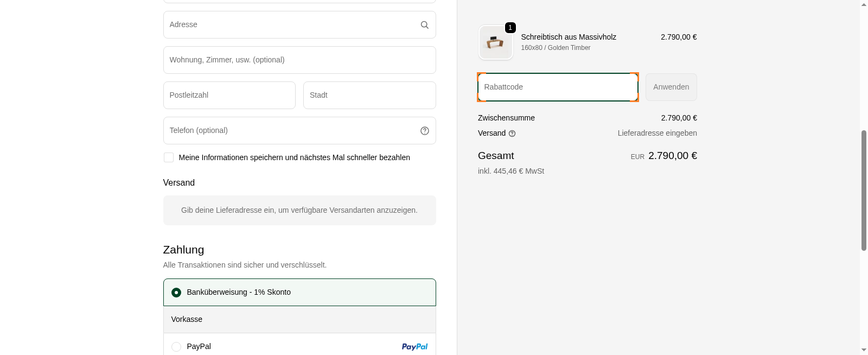The height and width of the screenshot is (355, 868).
Task: Click the Anwenden discount button
Action: click(671, 87)
